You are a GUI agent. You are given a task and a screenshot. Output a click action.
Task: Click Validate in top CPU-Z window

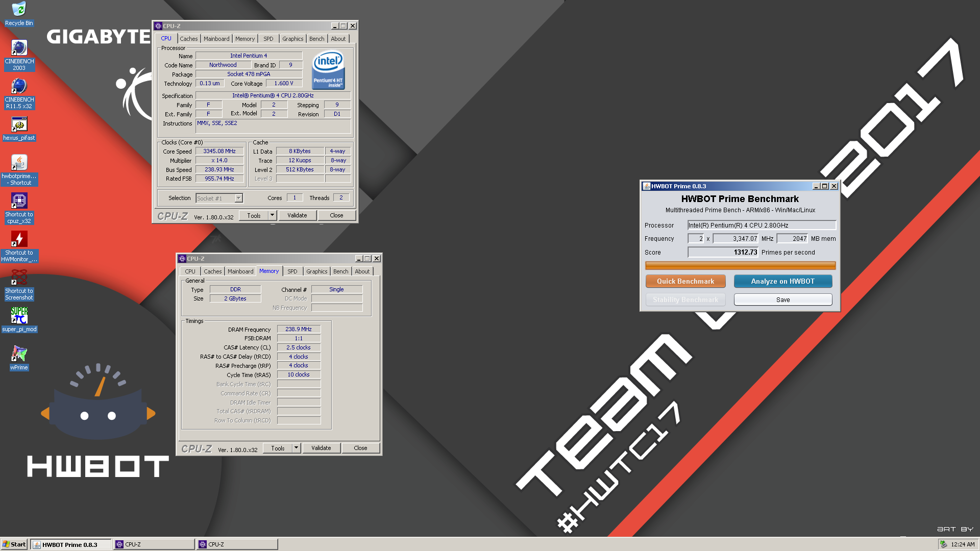click(x=297, y=215)
